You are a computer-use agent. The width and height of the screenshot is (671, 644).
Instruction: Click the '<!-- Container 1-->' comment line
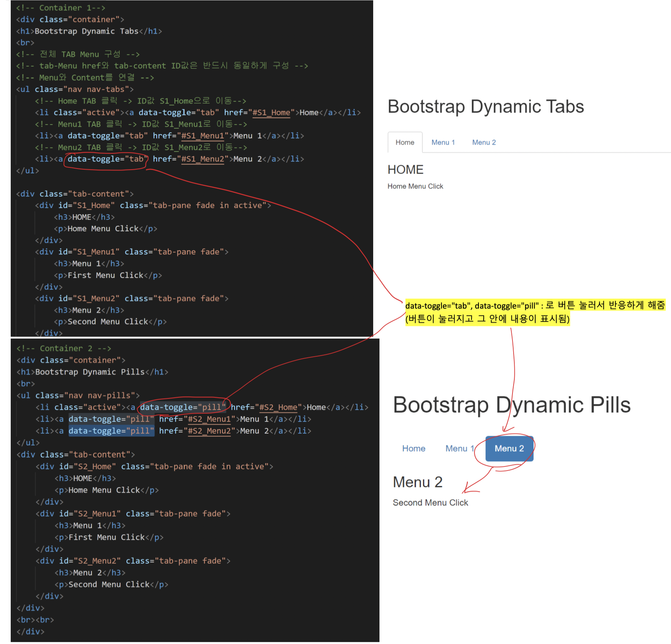coord(61,8)
